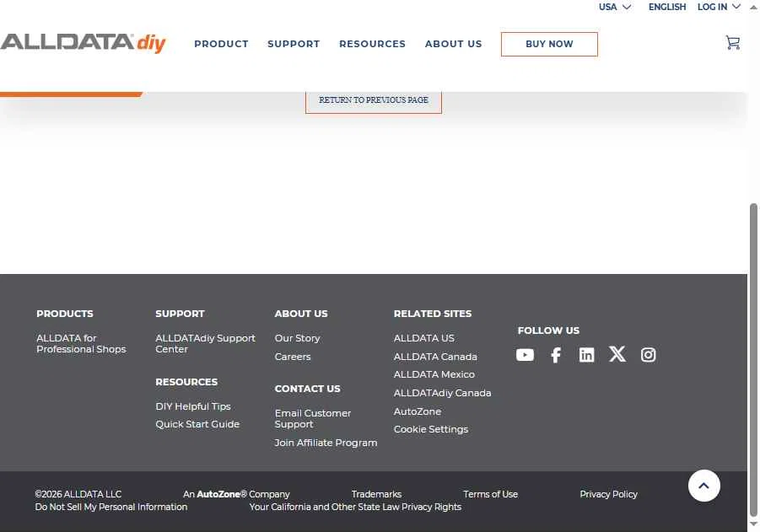Click Return to Previous Page button
The height and width of the screenshot is (532, 760).
click(373, 101)
